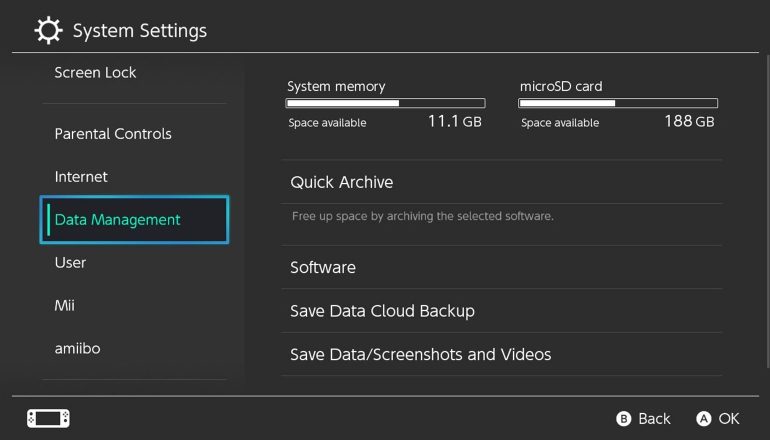
Task: Open Save Data Cloud Backup
Action: (382, 311)
